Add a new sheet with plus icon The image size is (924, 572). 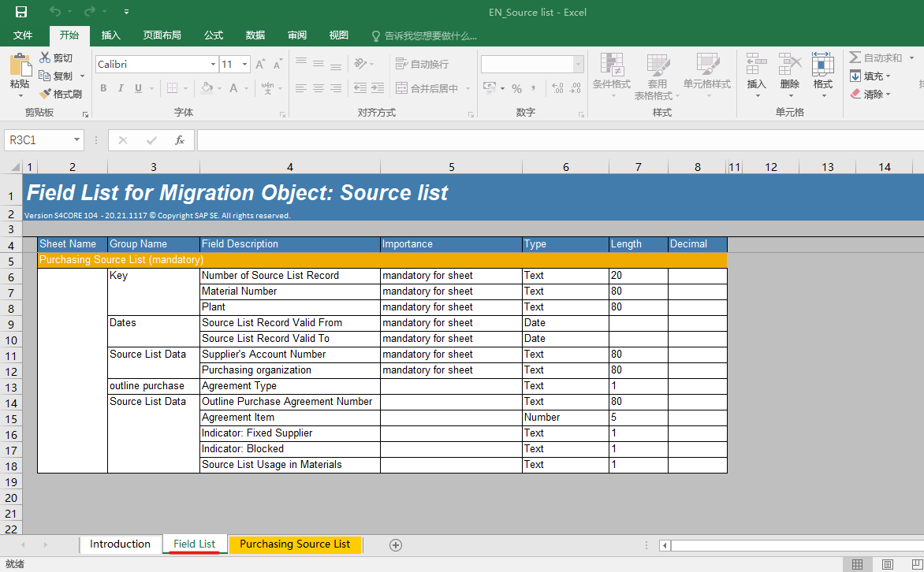(x=396, y=545)
